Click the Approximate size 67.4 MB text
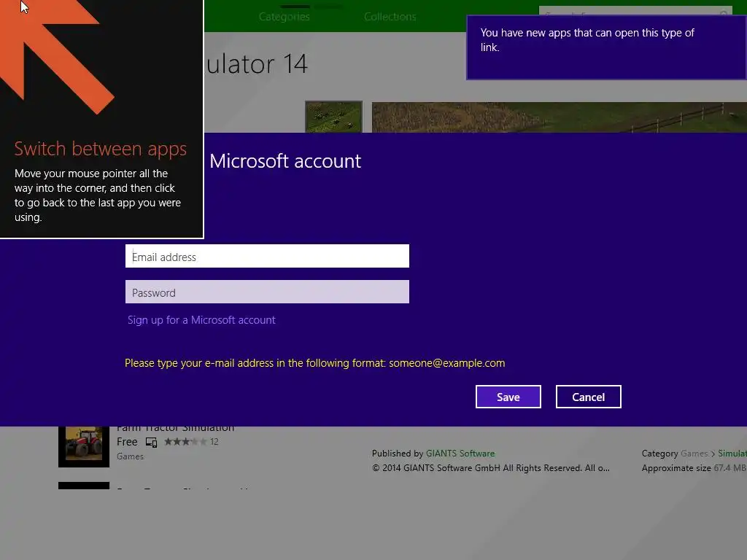The image size is (747, 560). [694, 468]
